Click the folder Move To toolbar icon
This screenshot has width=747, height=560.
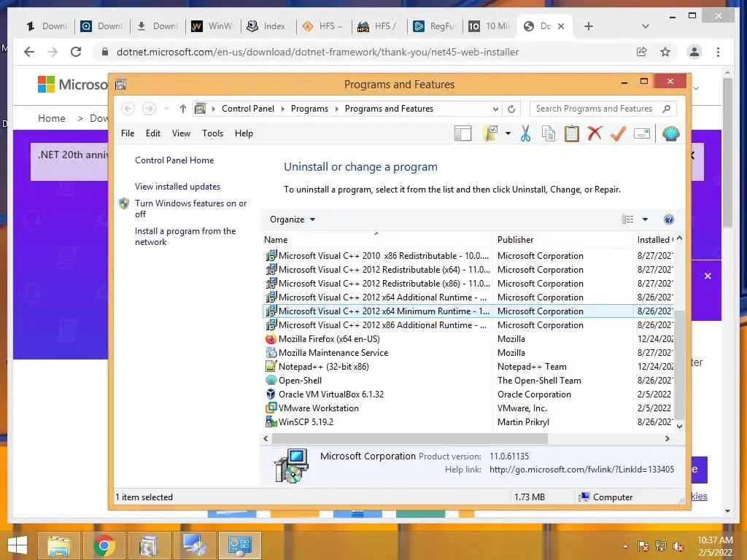490,134
